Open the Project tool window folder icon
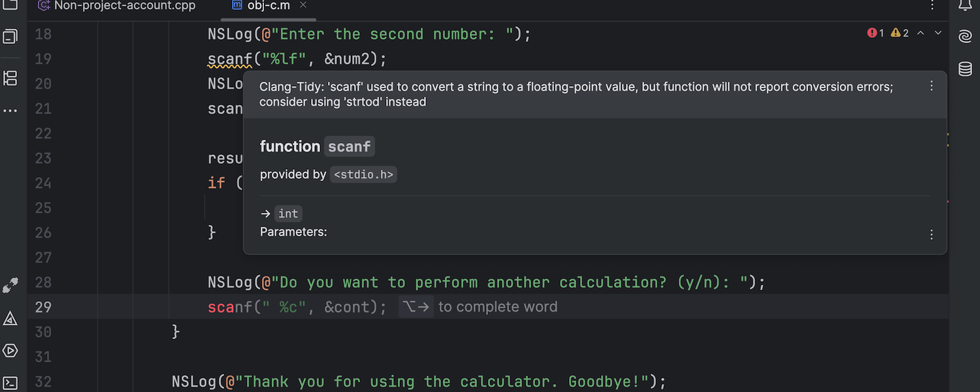This screenshot has height=392, width=980. [x=10, y=5]
